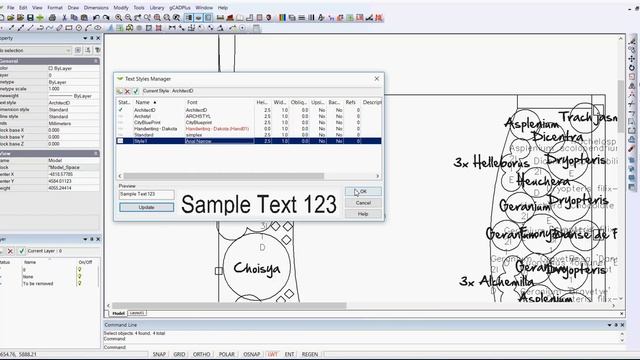Click the Open file icon in toolbar
Image resolution: width=640 pixels, height=360 pixels.
point(11,18)
